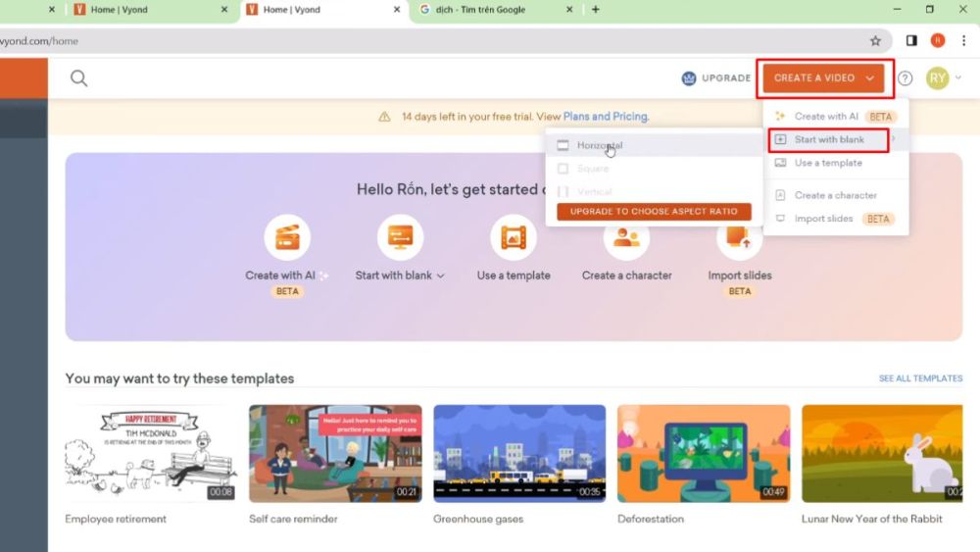Pick the Square aspect ratio option

click(x=653, y=169)
